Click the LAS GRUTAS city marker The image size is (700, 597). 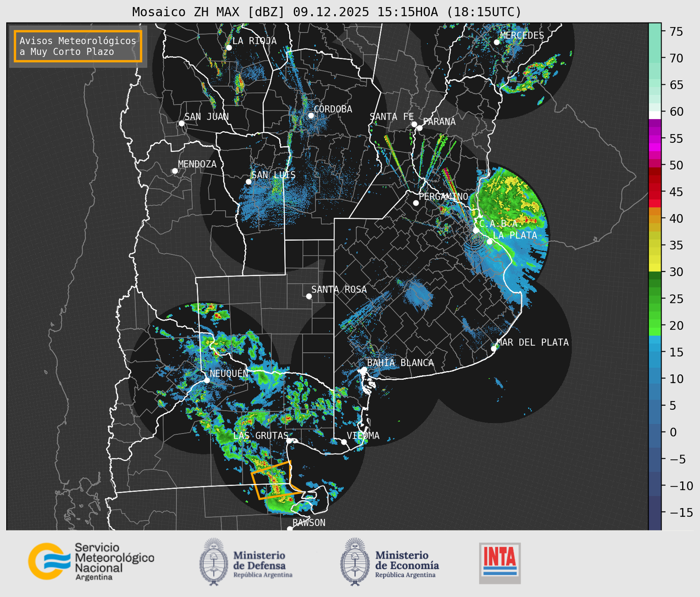click(x=289, y=440)
